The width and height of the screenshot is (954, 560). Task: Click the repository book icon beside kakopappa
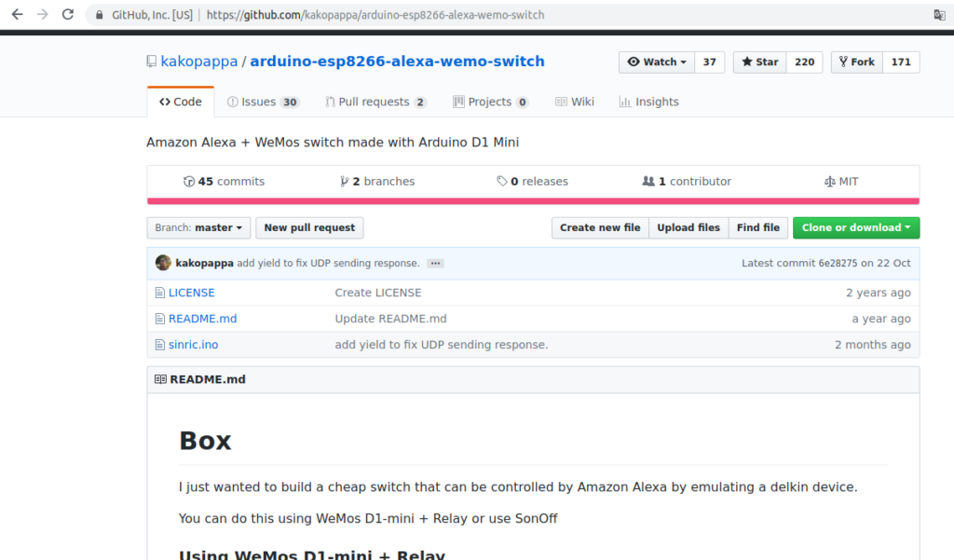[152, 61]
